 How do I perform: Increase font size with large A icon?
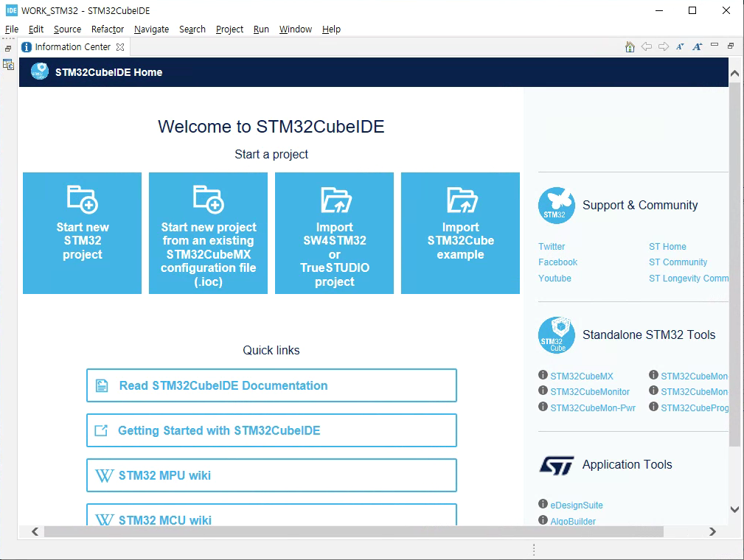(697, 46)
